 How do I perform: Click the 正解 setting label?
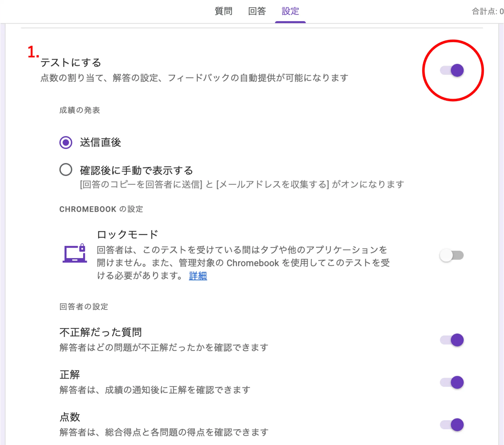click(x=70, y=375)
